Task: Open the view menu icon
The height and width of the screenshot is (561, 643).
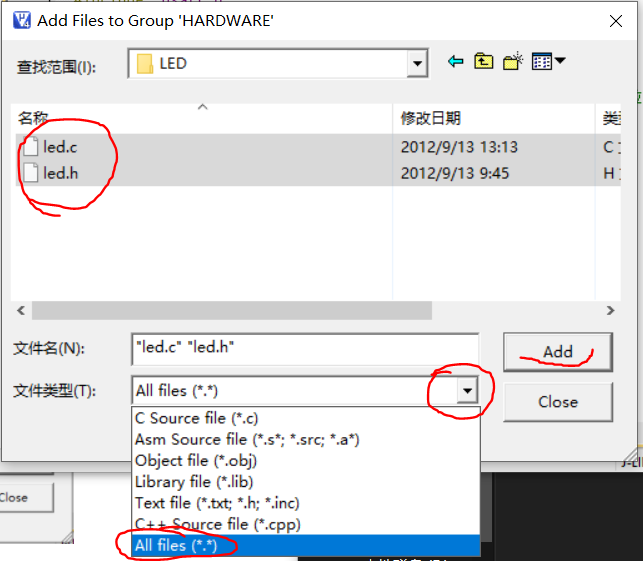Action: pyautogui.click(x=549, y=62)
